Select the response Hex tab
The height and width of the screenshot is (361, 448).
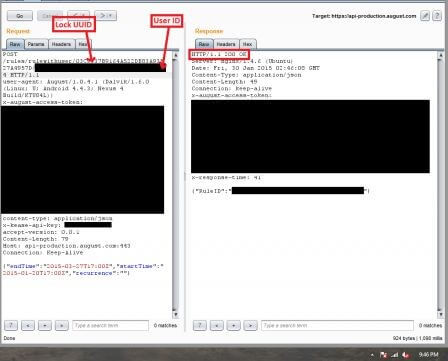click(247, 44)
